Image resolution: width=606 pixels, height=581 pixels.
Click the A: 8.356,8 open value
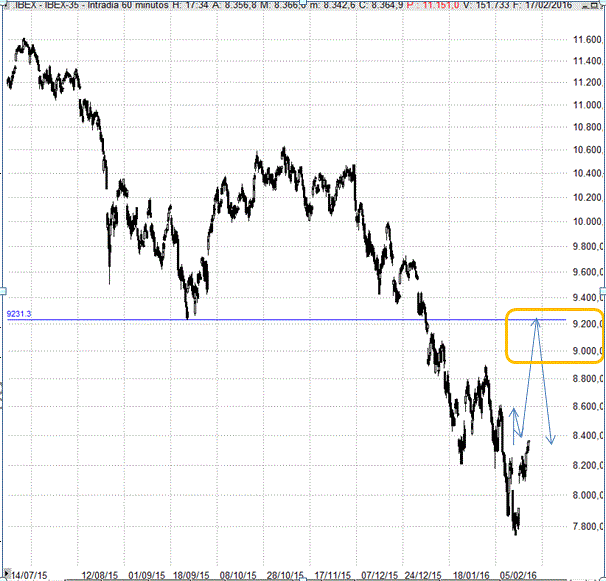pos(235,5)
